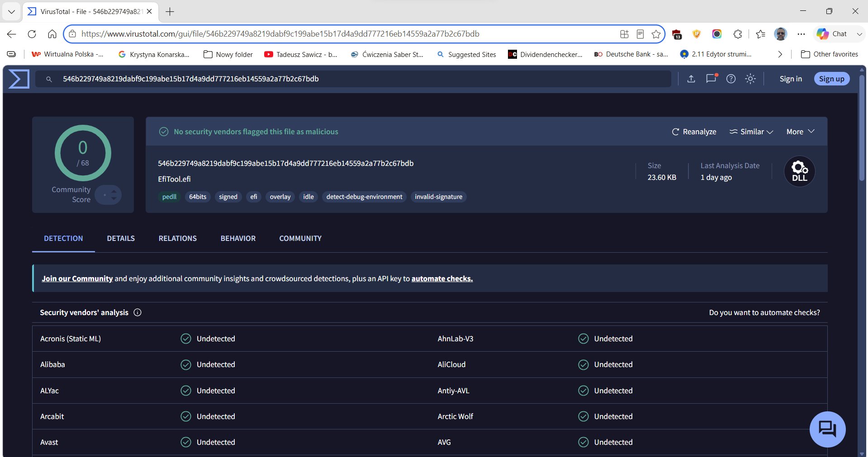
Task: Switch to the DETECTION tab
Action: coord(63,238)
